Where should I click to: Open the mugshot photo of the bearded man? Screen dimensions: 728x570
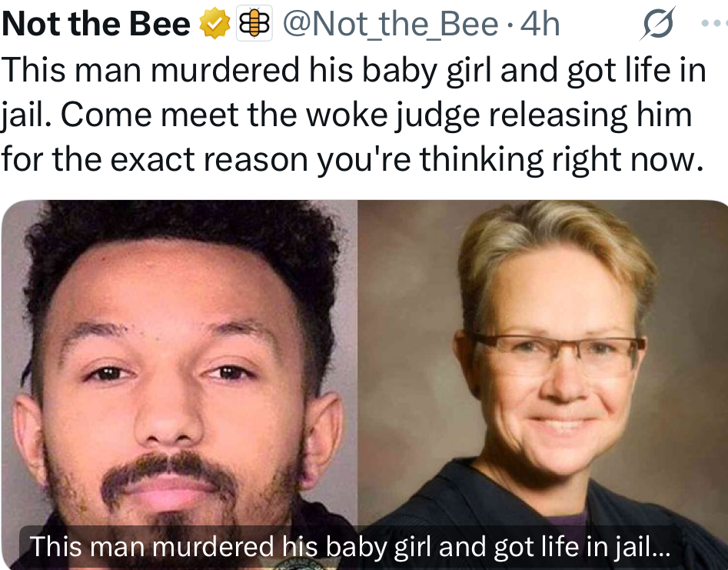[179, 385]
